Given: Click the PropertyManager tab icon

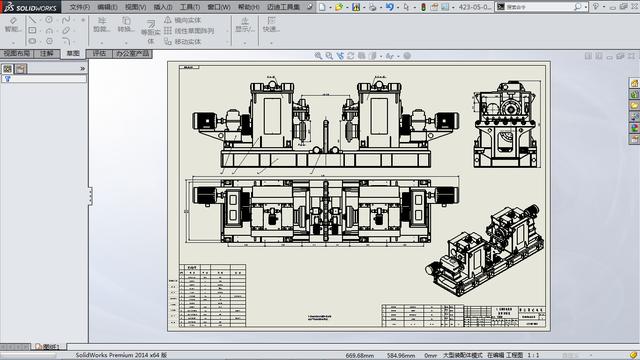Looking at the screenshot, I should coord(21,69).
